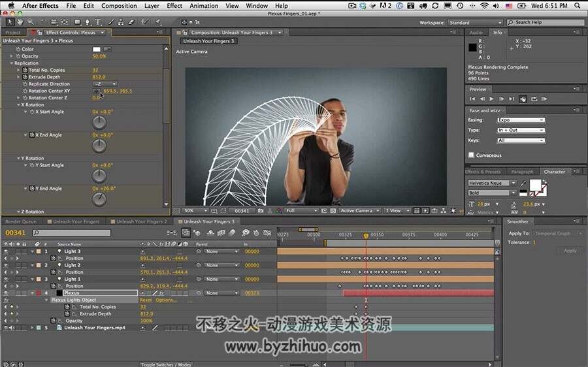Open the Composition menu
Viewport: 588px width, 367px height.
(x=119, y=6)
